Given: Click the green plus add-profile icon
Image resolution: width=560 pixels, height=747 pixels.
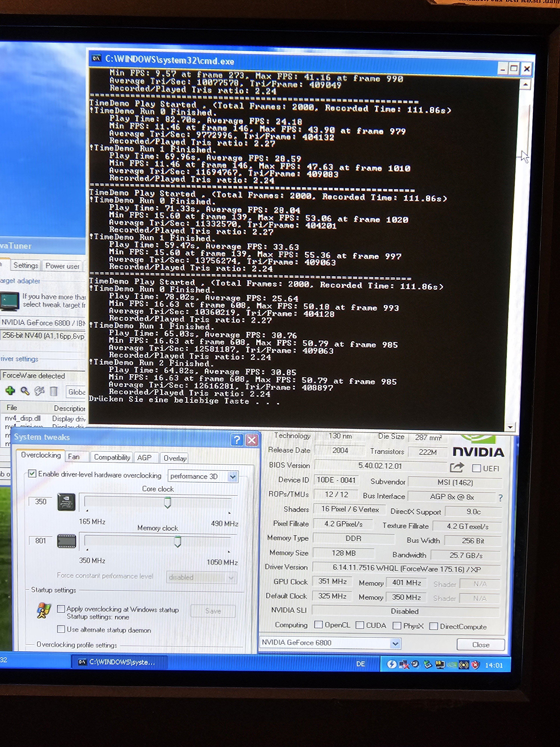Looking at the screenshot, I should 10,391.
